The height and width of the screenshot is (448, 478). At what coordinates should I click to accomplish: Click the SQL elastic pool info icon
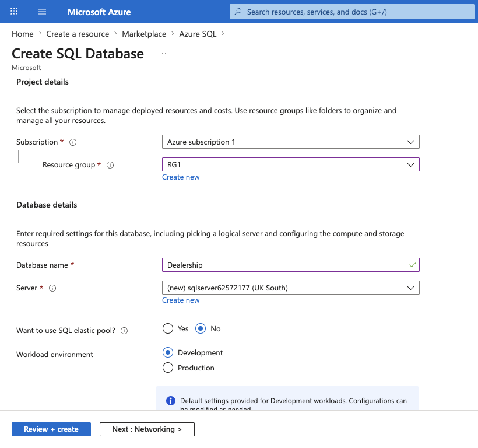click(124, 331)
